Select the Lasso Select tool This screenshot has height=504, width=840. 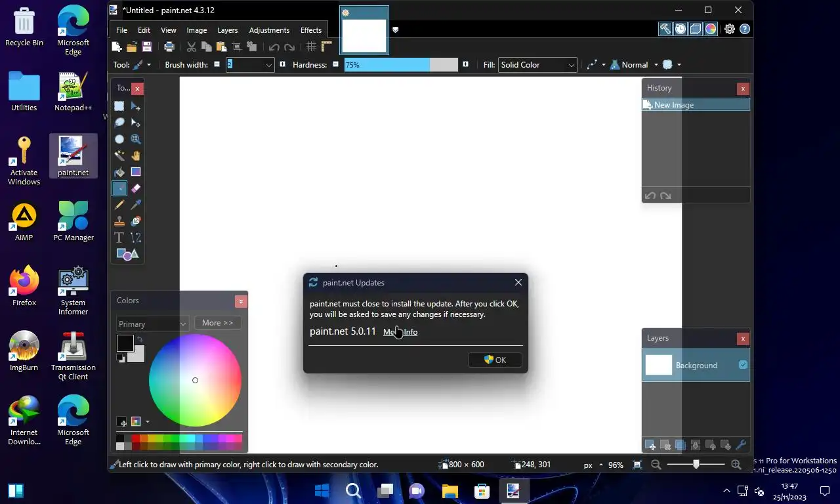[119, 123]
